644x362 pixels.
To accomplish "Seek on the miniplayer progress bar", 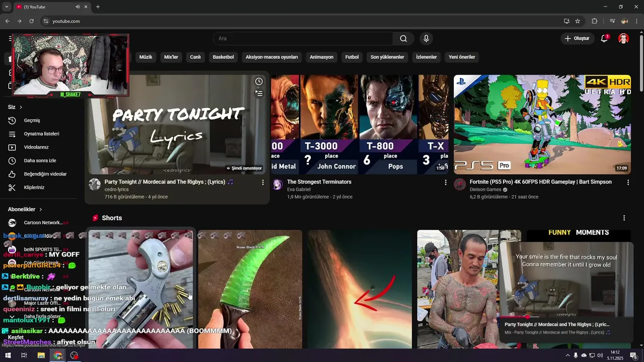I will 567,317.
